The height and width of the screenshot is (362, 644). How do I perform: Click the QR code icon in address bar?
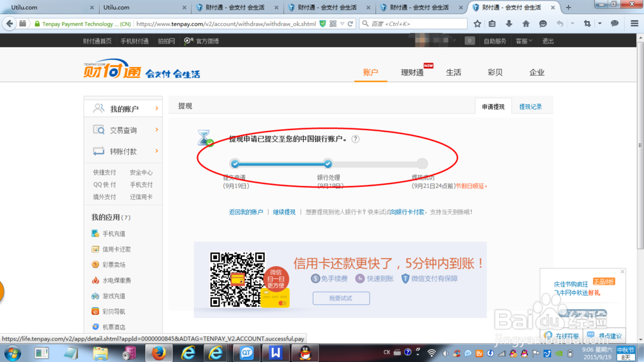tap(333, 24)
